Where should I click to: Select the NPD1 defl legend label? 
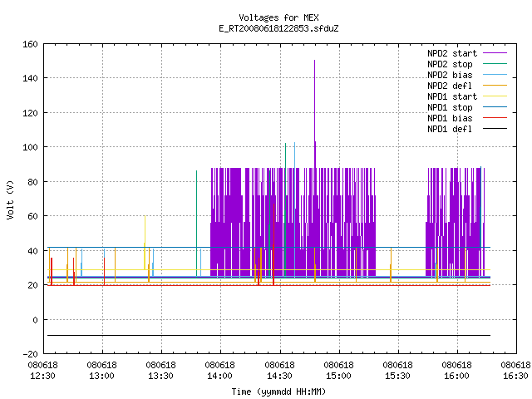[450, 129]
